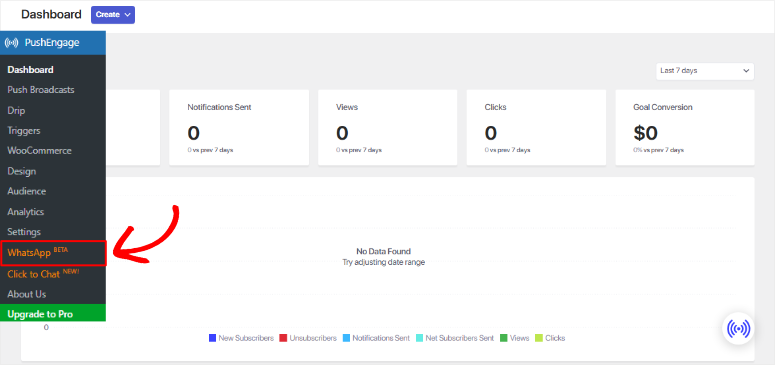Image resolution: width=775 pixels, height=365 pixels.
Task: Open the Create dropdown button
Action: pos(113,15)
